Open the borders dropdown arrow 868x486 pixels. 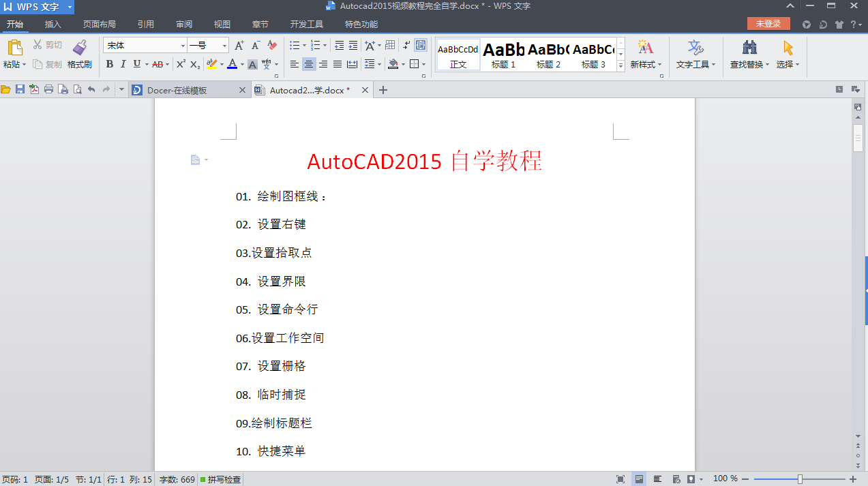point(423,64)
